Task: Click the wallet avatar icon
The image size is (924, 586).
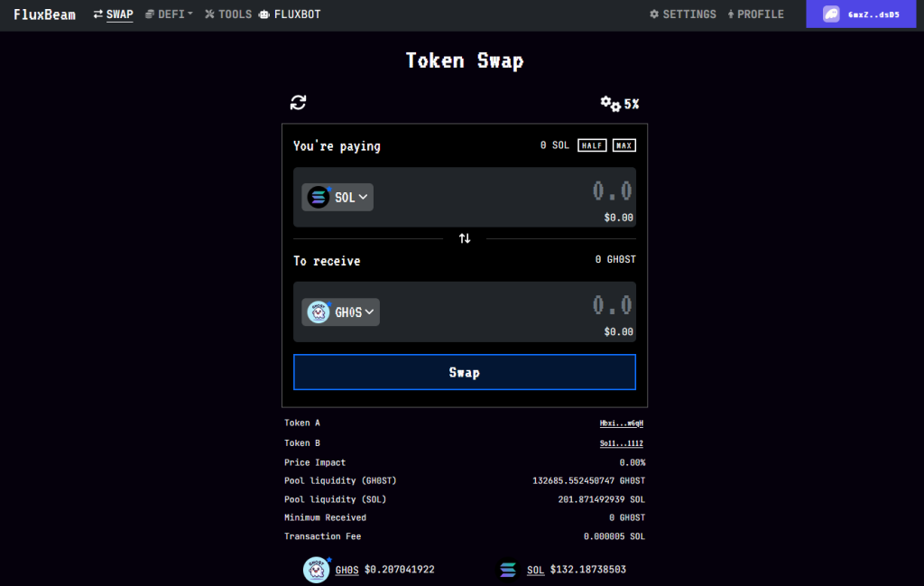Action: [831, 14]
